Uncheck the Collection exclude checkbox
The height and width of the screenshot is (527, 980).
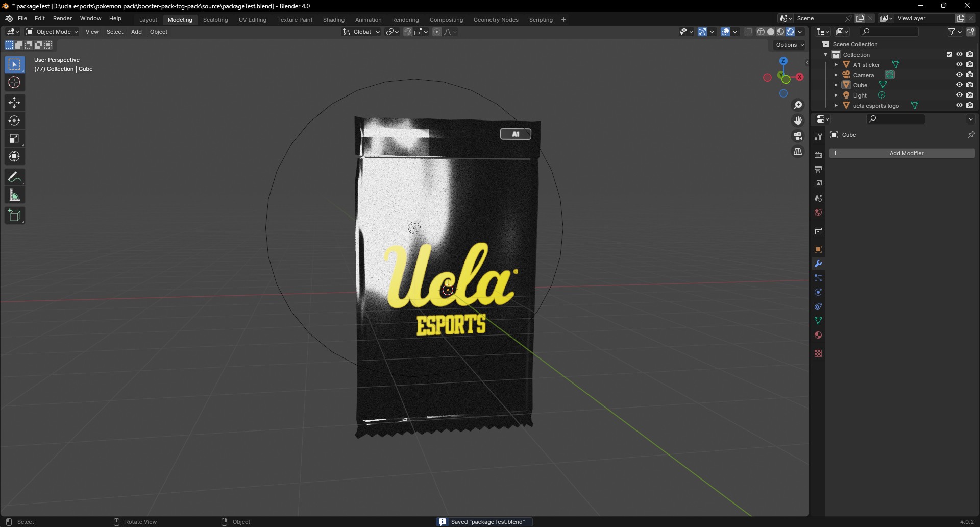point(949,54)
